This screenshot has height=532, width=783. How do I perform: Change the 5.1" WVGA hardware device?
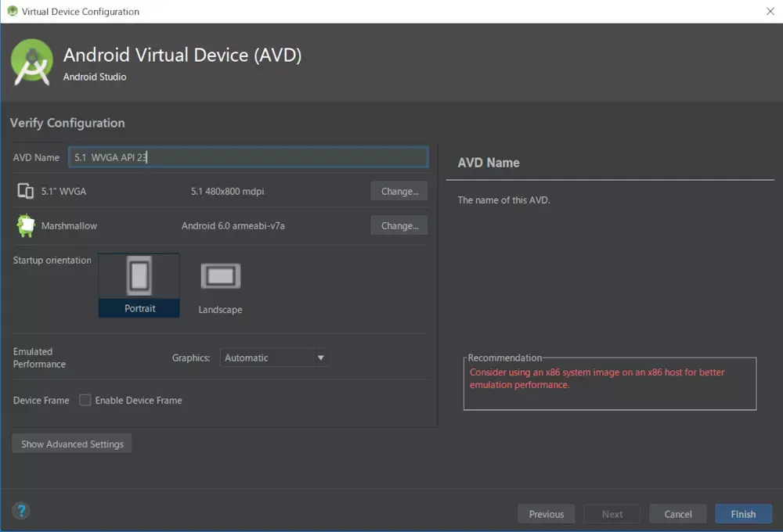pyautogui.click(x=399, y=191)
